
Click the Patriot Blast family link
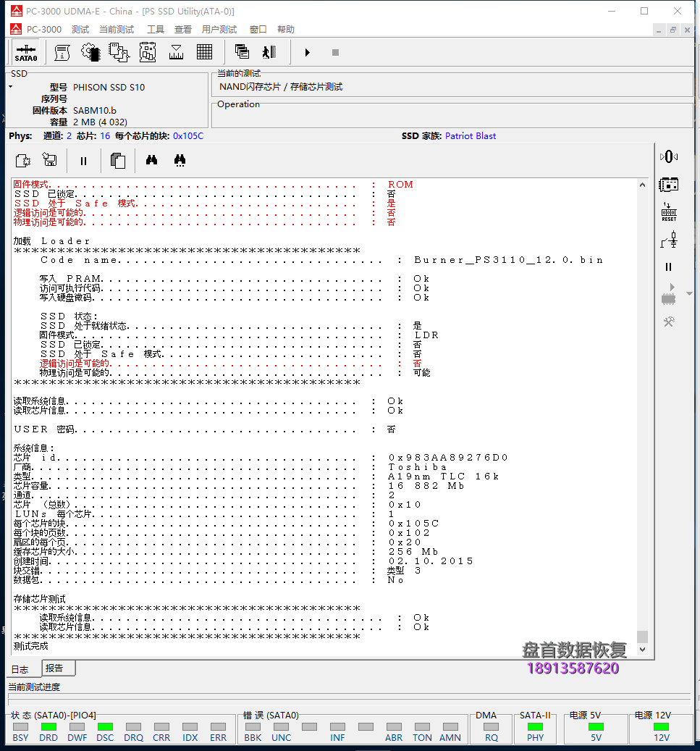click(471, 136)
